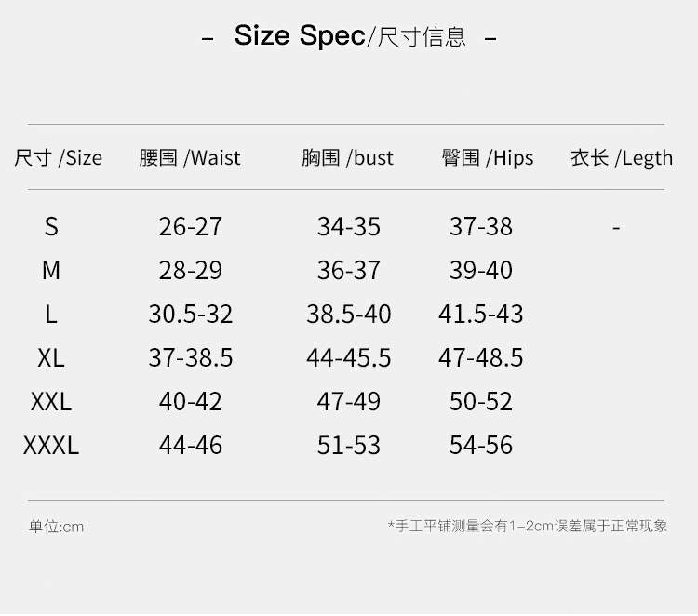Screen dimensions: 698x616
Task: Select the 胸围 /bust column header
Action: (x=348, y=158)
